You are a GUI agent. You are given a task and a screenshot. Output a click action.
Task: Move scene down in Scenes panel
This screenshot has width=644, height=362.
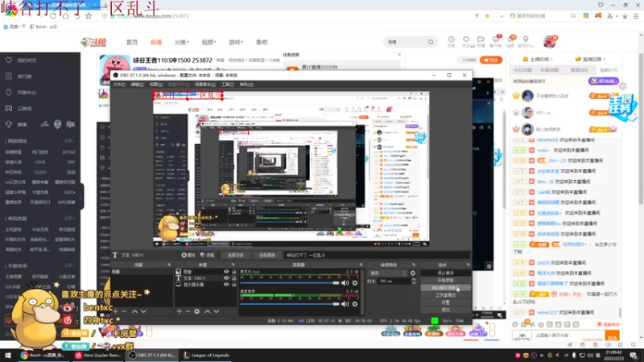pyautogui.click(x=143, y=311)
